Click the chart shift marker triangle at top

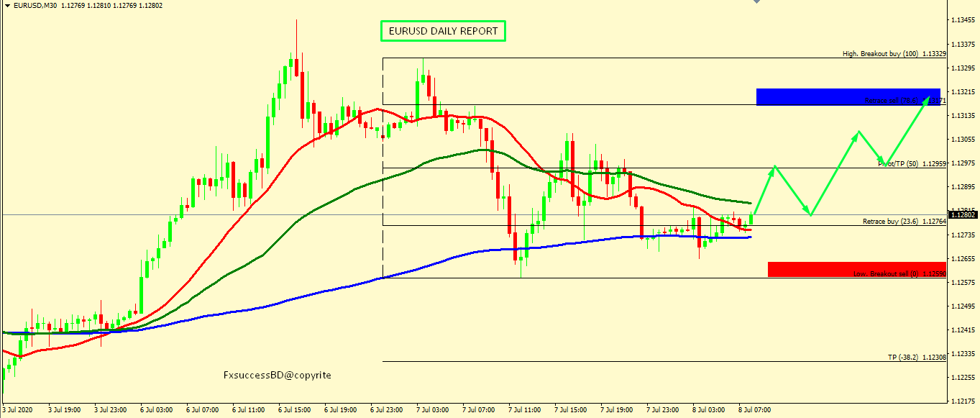(756, 2)
